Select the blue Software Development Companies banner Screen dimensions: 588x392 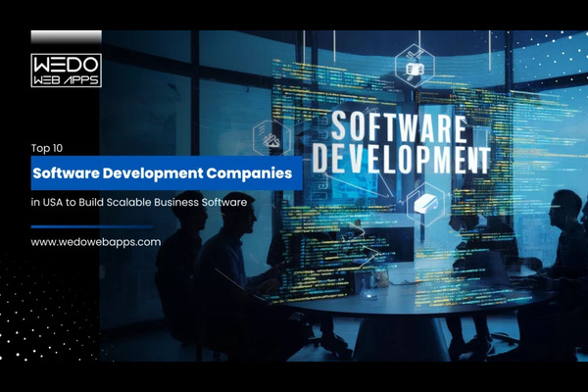click(163, 172)
